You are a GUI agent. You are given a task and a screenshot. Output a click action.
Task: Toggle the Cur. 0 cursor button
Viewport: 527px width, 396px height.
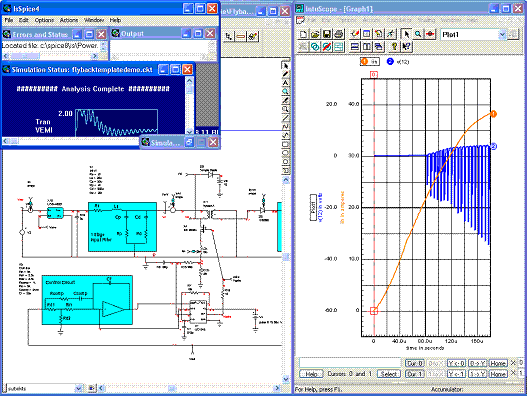point(415,363)
